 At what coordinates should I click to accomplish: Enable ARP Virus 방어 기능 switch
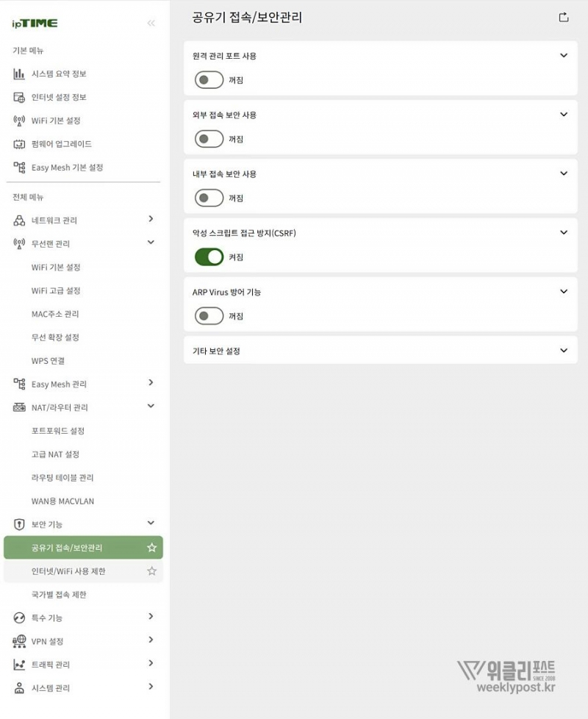tap(209, 316)
